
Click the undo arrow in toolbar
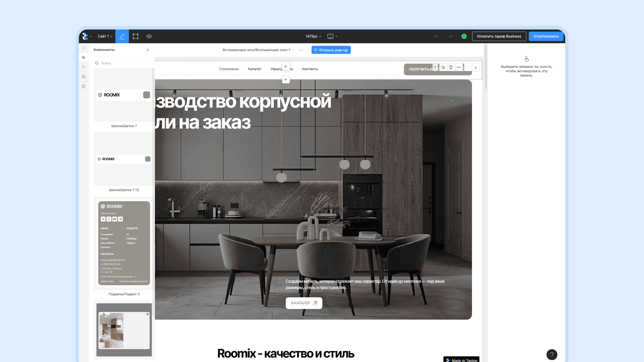[x=437, y=36]
